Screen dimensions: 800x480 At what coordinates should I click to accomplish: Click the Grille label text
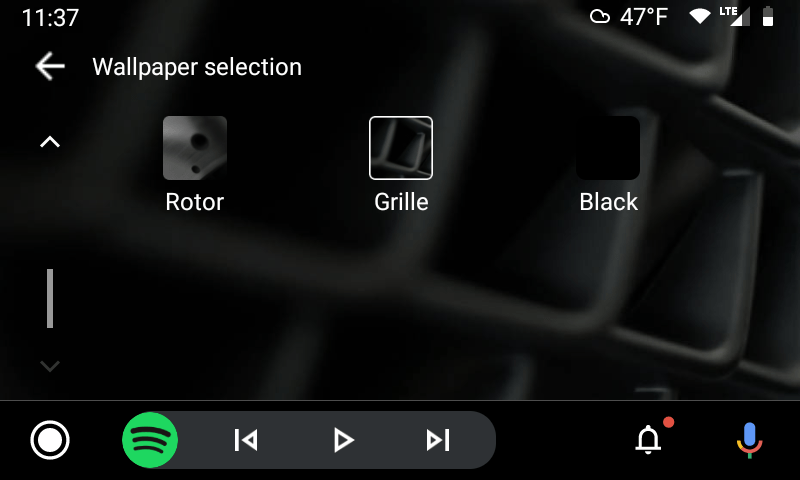coord(401,202)
